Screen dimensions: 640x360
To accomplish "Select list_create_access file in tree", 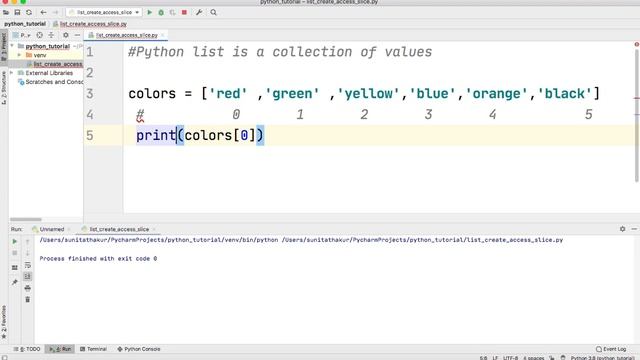I will point(54,64).
